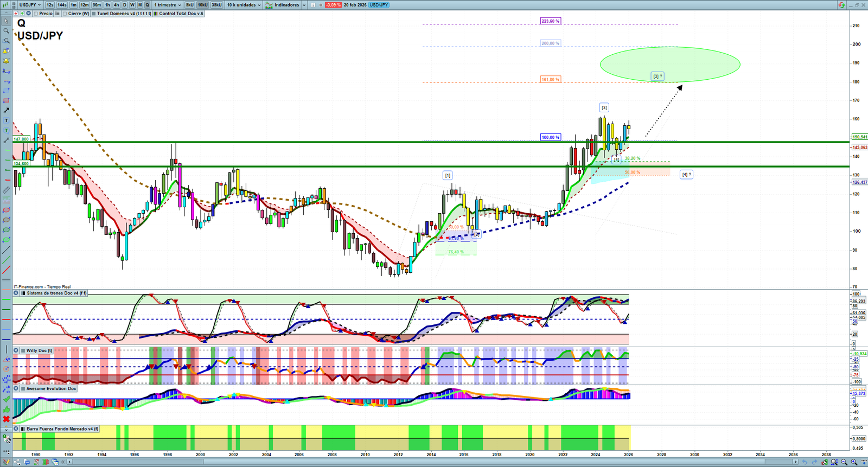Open the USDJPY symbol dropdown
This screenshot has height=467, width=868.
(x=30, y=5)
